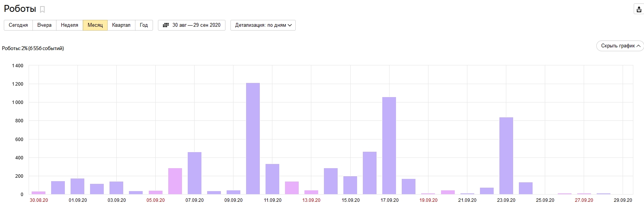Select the bar for 17.09.20
Image resolution: width=644 pixels, height=219 pixels.
tap(389, 146)
